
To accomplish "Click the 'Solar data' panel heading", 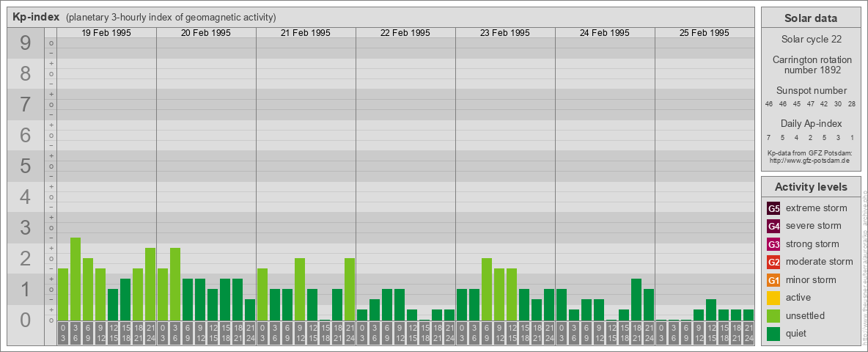I will 810,18.
